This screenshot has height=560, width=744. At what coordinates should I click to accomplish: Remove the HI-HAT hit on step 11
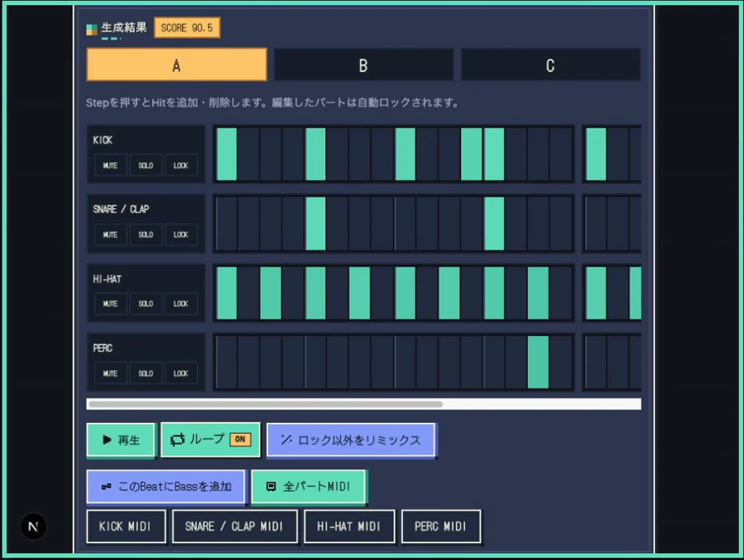pyautogui.click(x=449, y=293)
